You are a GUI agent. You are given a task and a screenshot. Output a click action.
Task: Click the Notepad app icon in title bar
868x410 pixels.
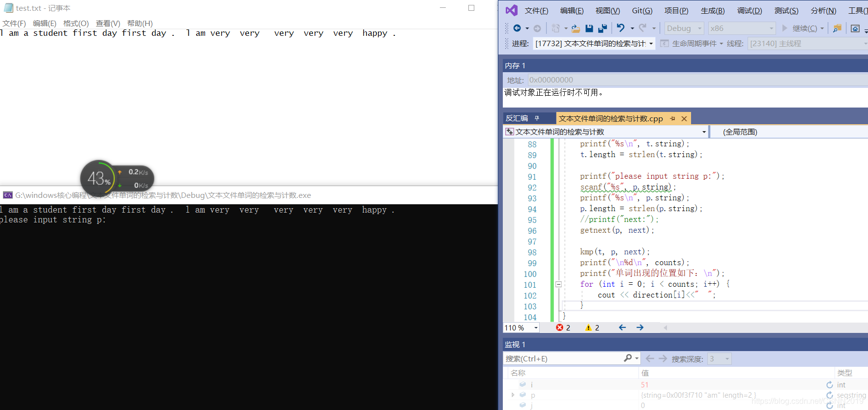pyautogui.click(x=8, y=8)
